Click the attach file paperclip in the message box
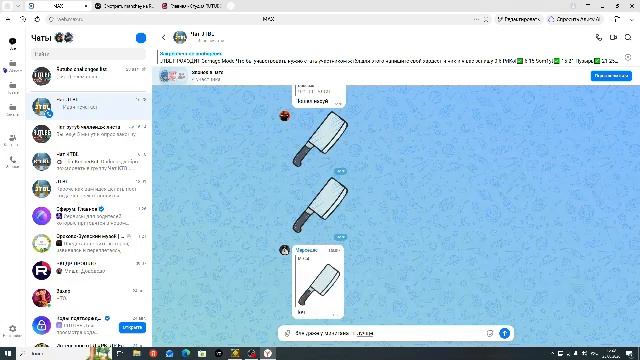The width and height of the screenshot is (640, 360). 287,333
